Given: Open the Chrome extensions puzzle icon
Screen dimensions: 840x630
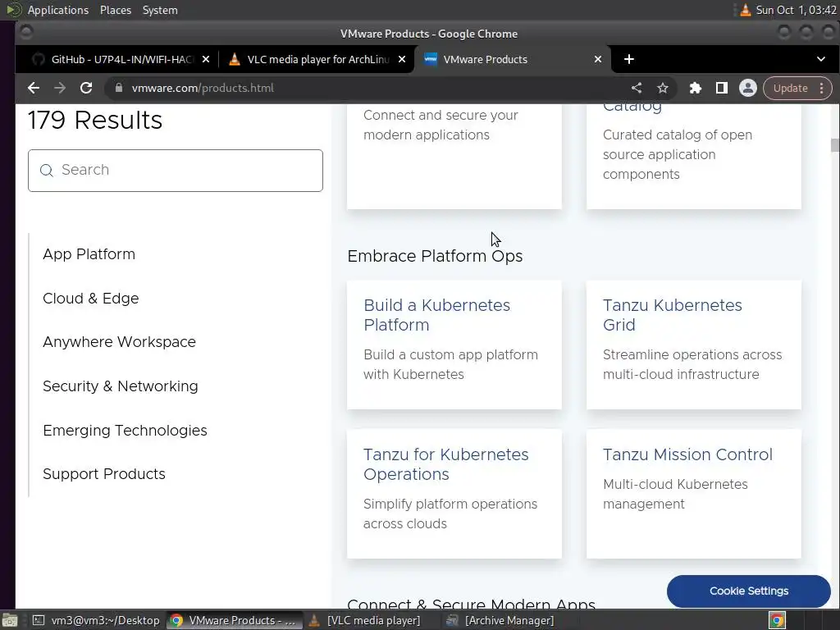Looking at the screenshot, I should coord(696,88).
